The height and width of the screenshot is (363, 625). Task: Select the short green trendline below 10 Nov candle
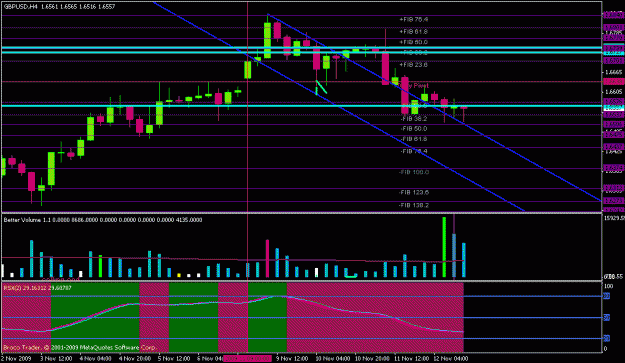(321, 87)
